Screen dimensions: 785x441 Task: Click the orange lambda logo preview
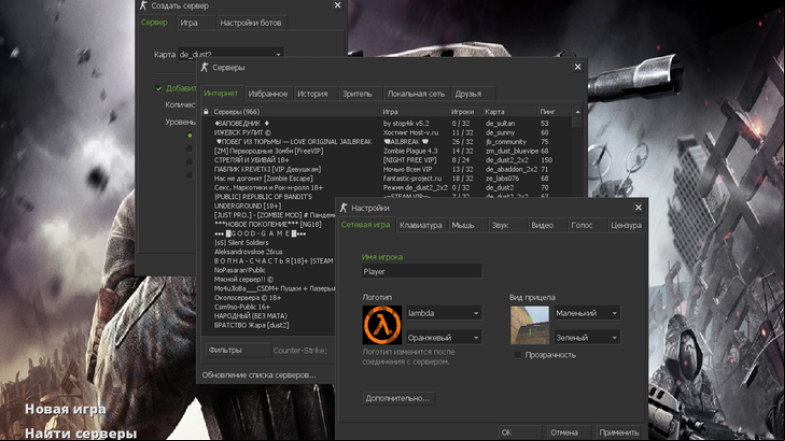pos(382,325)
